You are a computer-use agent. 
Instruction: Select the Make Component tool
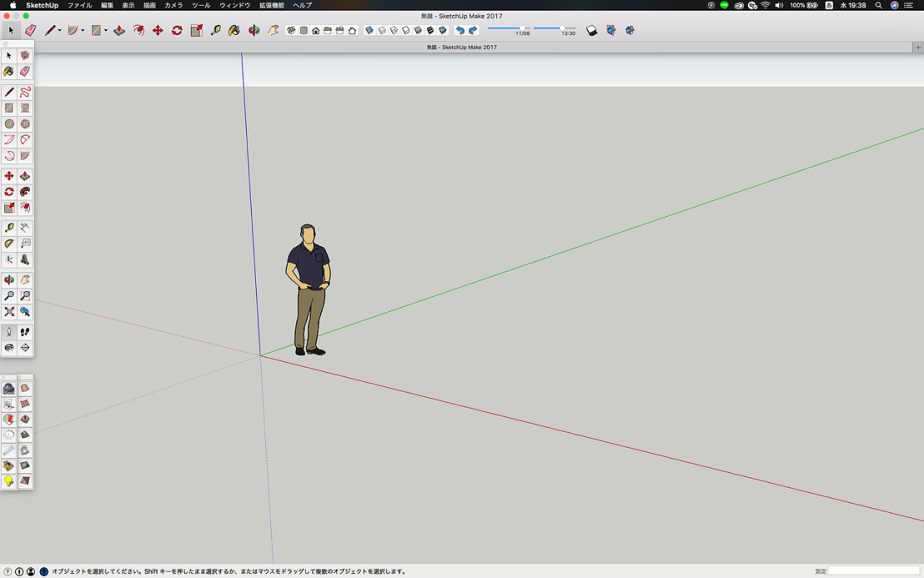[25, 56]
